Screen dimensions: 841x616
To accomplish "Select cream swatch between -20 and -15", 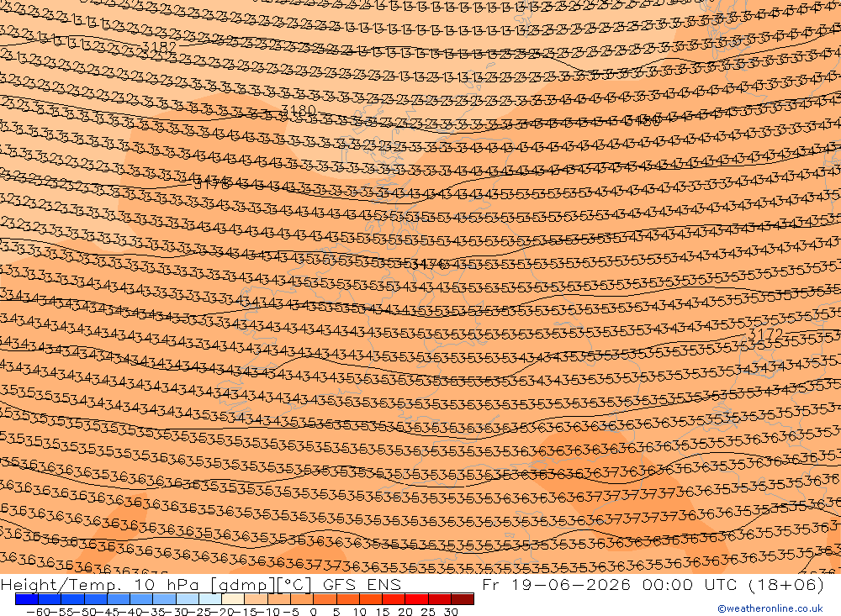I will 233,599.
